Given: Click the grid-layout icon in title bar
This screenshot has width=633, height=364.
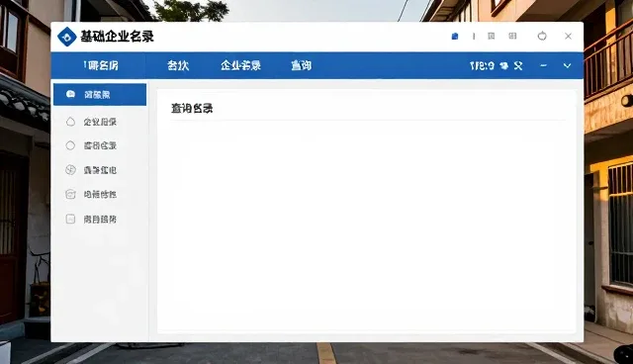Looking at the screenshot, I should (x=512, y=37).
